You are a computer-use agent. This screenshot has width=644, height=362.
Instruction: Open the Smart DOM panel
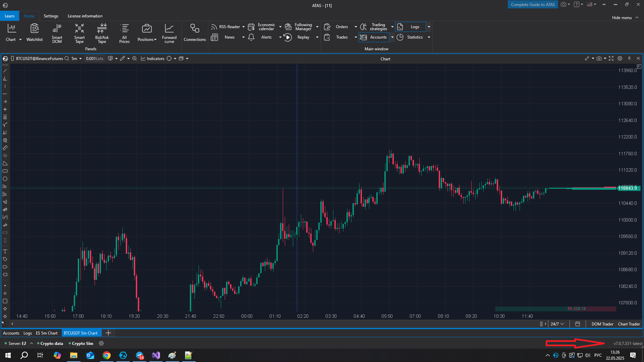[x=57, y=33]
